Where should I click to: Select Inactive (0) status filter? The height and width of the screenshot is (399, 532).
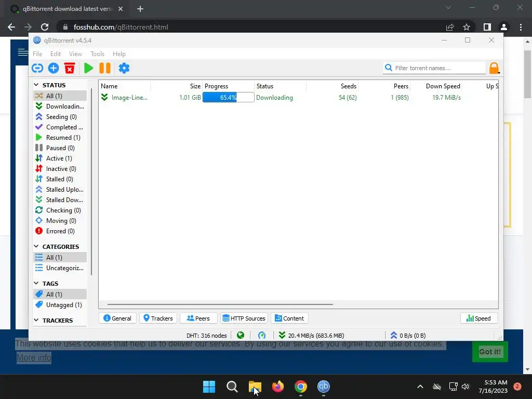pyautogui.click(x=60, y=169)
